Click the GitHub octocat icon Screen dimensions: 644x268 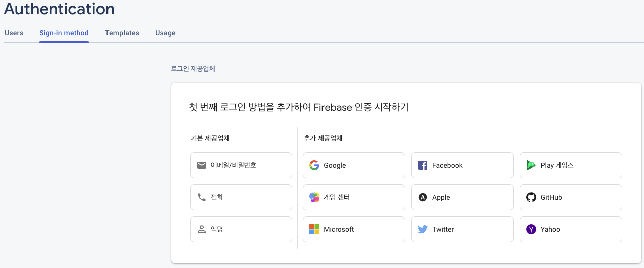point(531,197)
